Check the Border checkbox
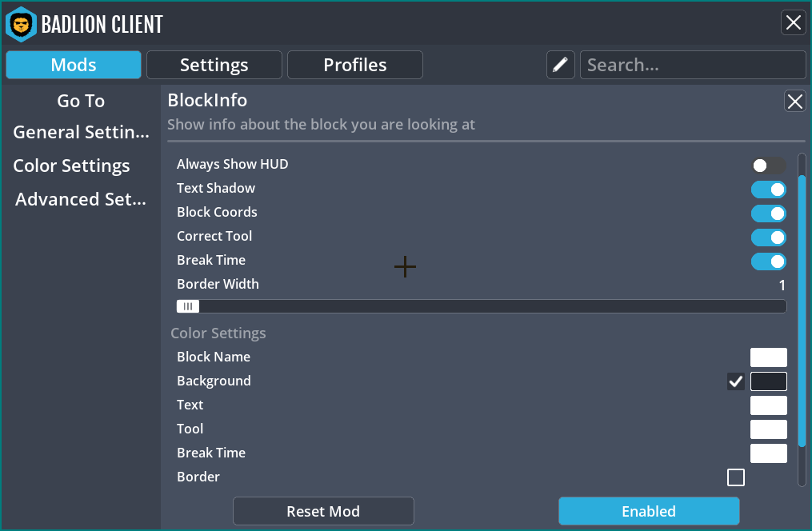 (736, 477)
